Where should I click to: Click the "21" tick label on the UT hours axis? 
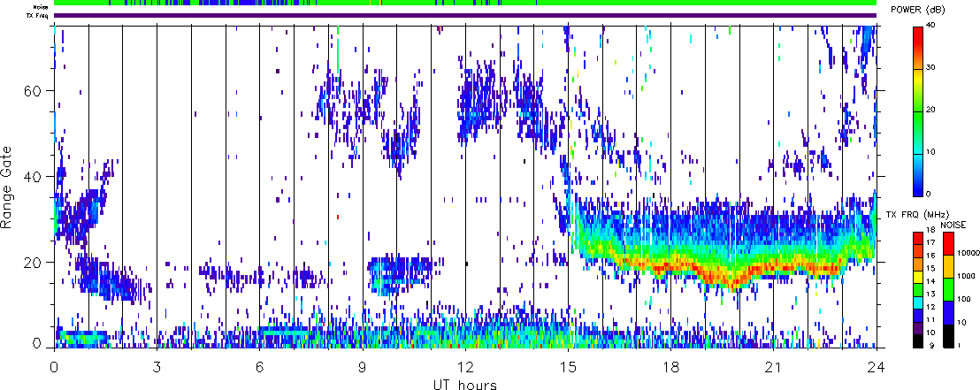pos(773,367)
